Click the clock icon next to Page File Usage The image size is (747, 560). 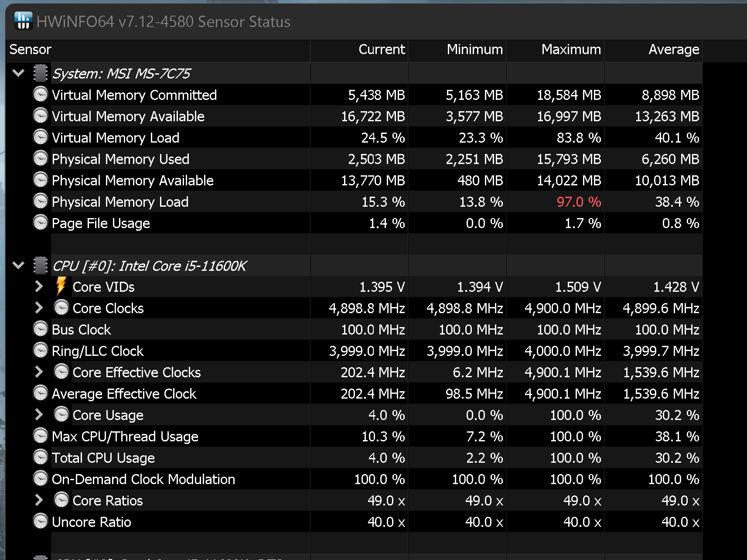(41, 223)
